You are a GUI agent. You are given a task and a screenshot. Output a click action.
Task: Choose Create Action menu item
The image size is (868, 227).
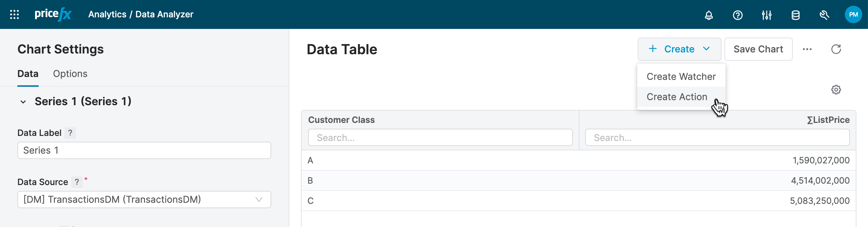click(x=677, y=97)
